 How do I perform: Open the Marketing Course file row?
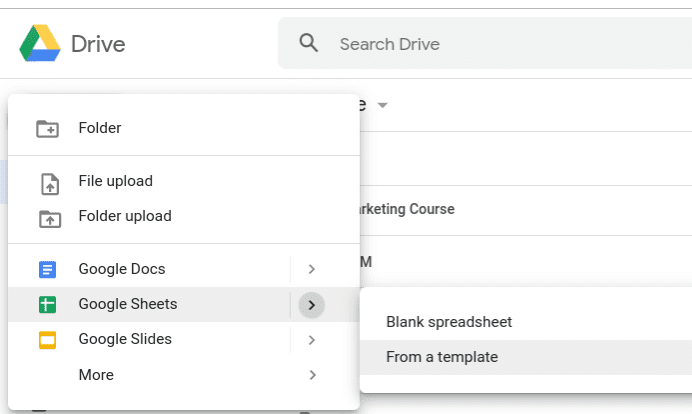[526, 210]
